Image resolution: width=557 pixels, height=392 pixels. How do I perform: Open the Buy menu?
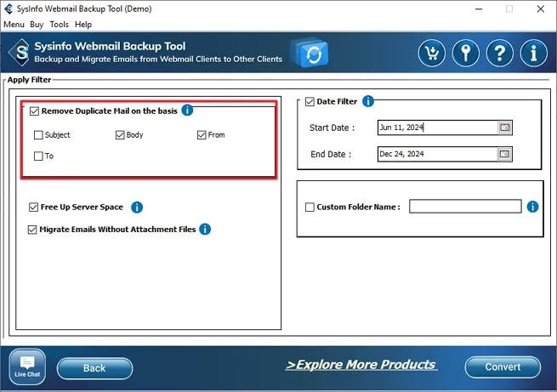[37, 25]
